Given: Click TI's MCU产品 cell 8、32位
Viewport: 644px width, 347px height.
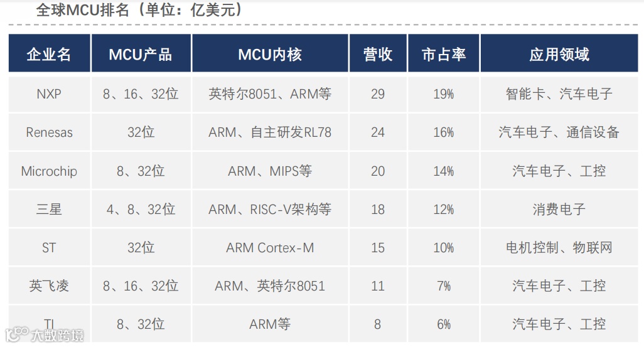Looking at the screenshot, I should (141, 324).
